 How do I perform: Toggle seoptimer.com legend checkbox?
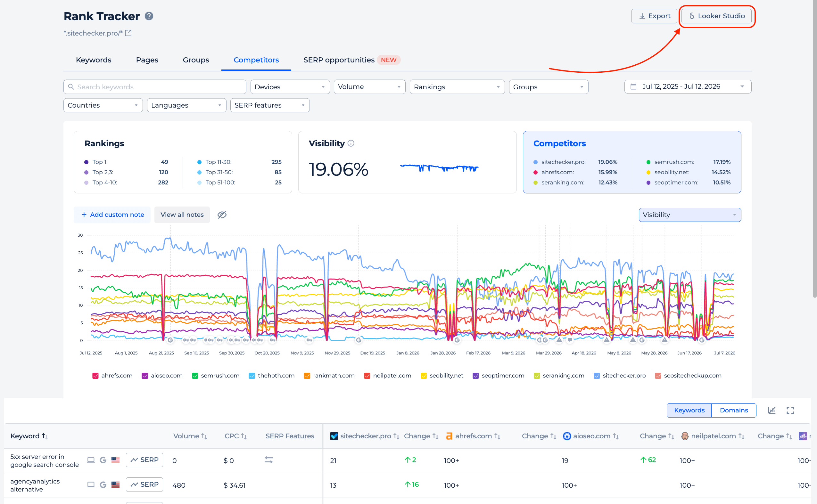(475, 376)
